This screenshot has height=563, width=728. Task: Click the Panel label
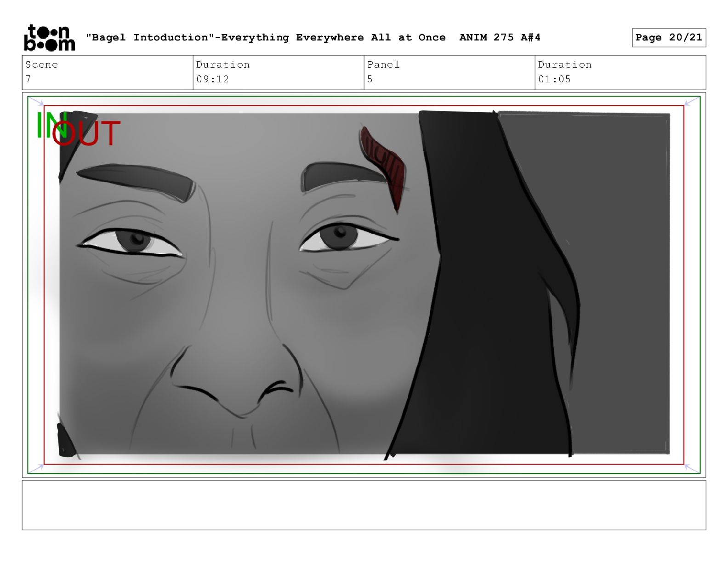(x=383, y=64)
